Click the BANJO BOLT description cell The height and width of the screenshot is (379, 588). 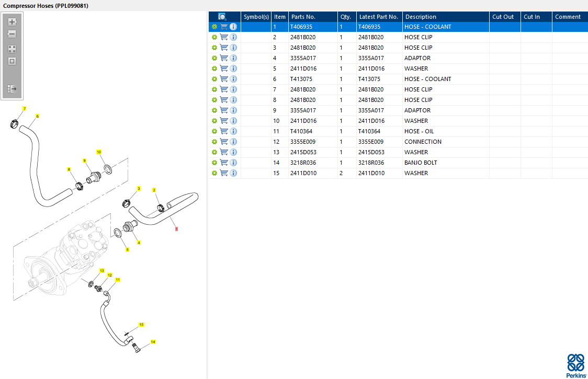[x=446, y=163]
